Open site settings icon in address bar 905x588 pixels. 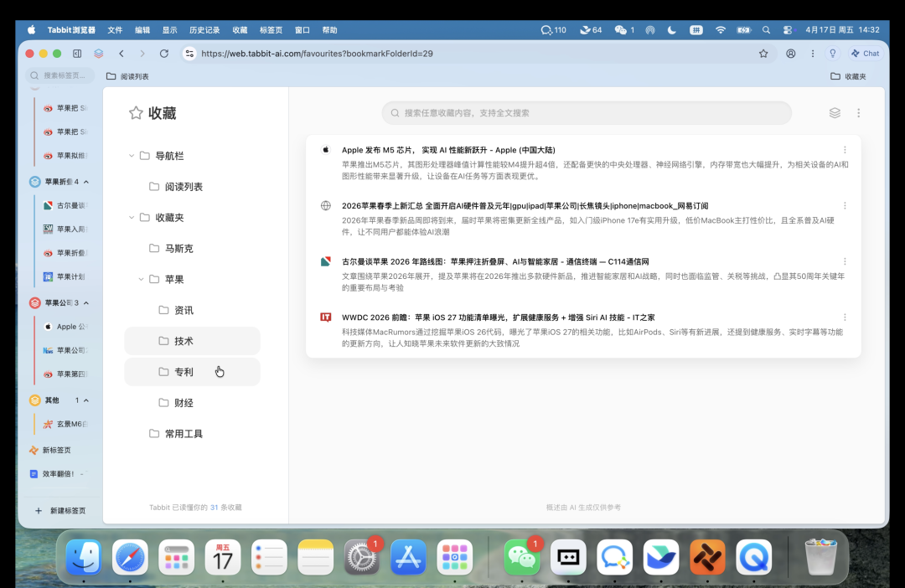click(x=189, y=54)
